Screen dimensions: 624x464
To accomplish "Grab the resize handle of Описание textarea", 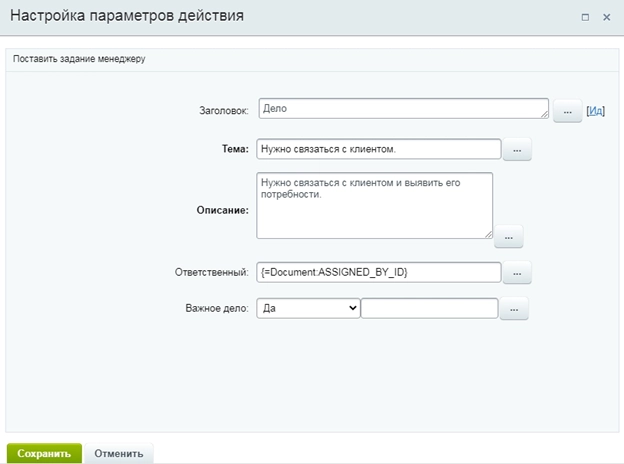I will pos(489,234).
